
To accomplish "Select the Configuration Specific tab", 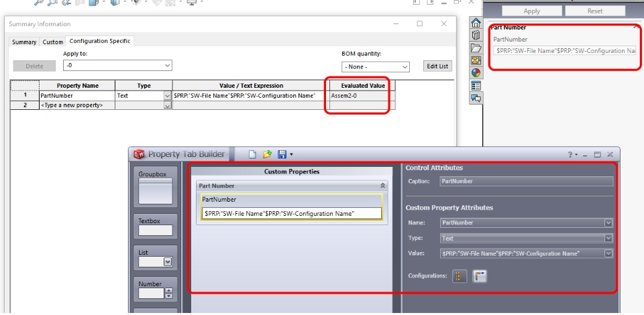I will click(x=100, y=41).
